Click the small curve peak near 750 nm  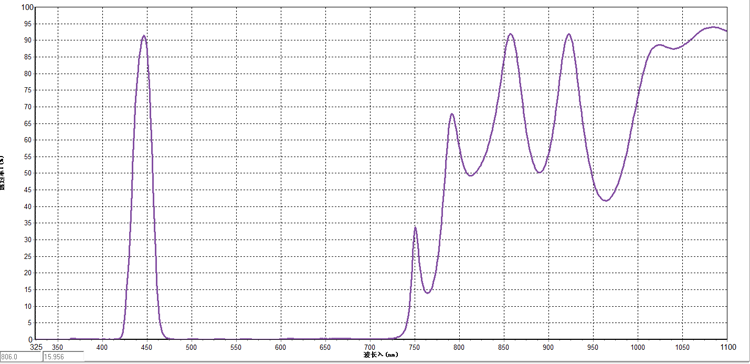coord(415,227)
